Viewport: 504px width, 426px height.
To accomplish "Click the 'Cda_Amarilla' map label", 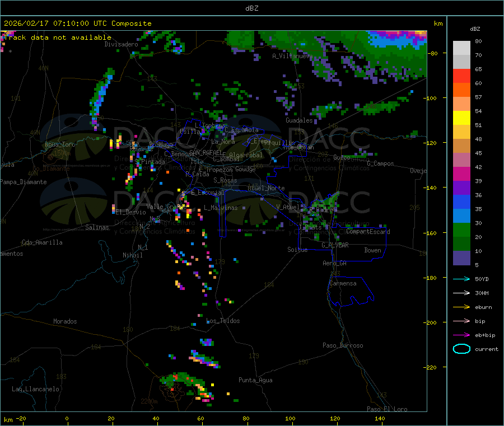I will 42,242.
